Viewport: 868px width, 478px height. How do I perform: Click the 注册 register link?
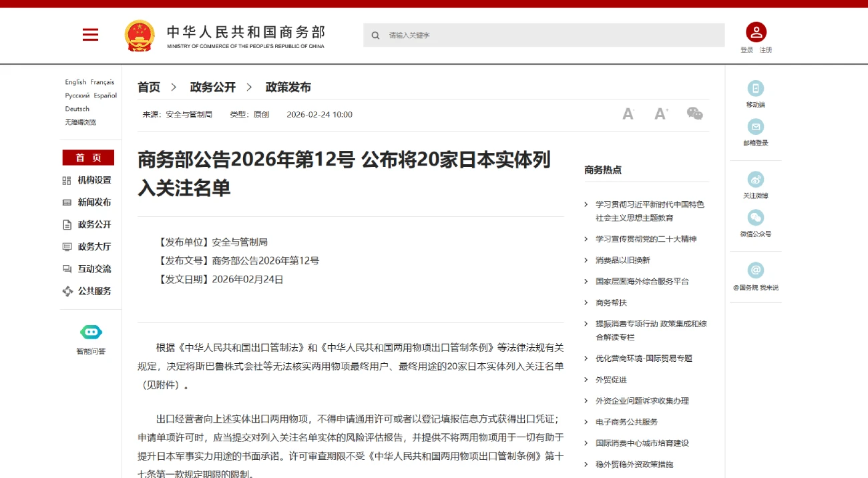click(x=765, y=50)
